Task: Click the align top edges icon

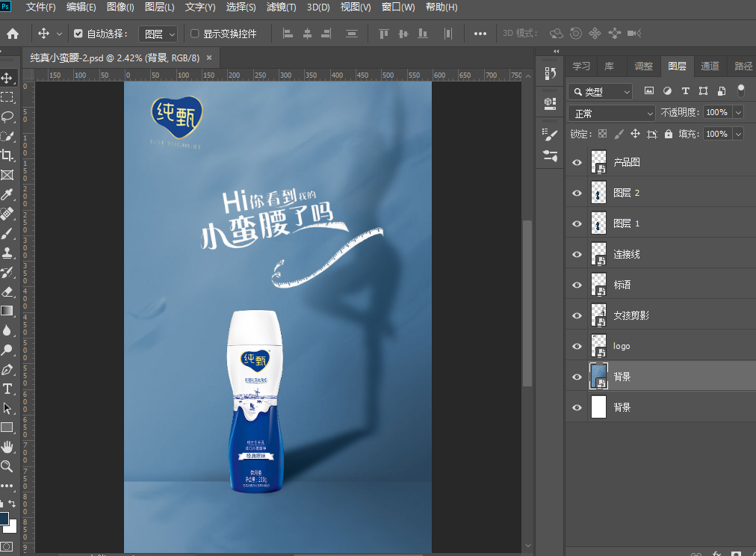Action: pyautogui.click(x=384, y=34)
